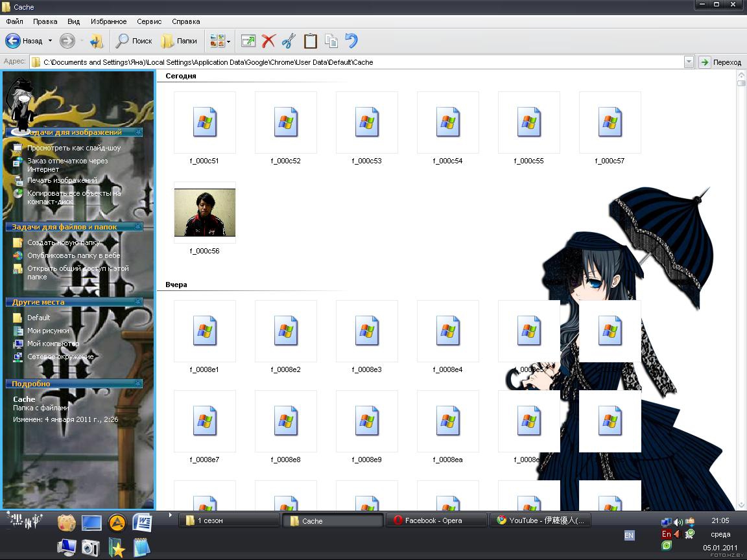
Task: Switch to Facebook - Opera taskbar button
Action: (436, 520)
